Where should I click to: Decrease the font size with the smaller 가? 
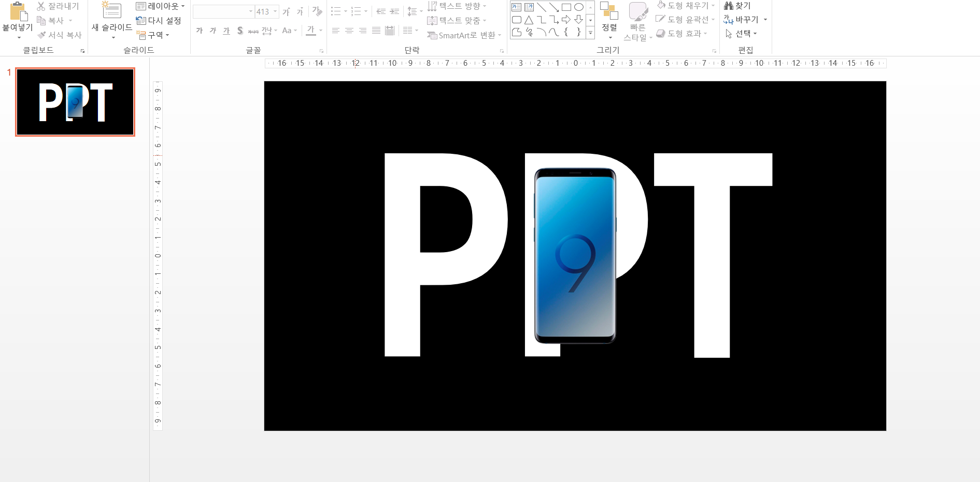(x=300, y=11)
